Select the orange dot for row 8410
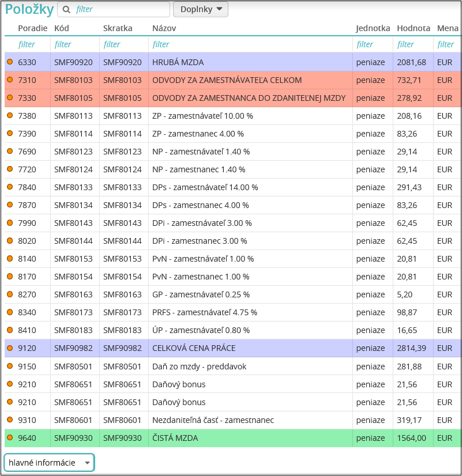The height and width of the screenshot is (476, 462). coord(10,330)
